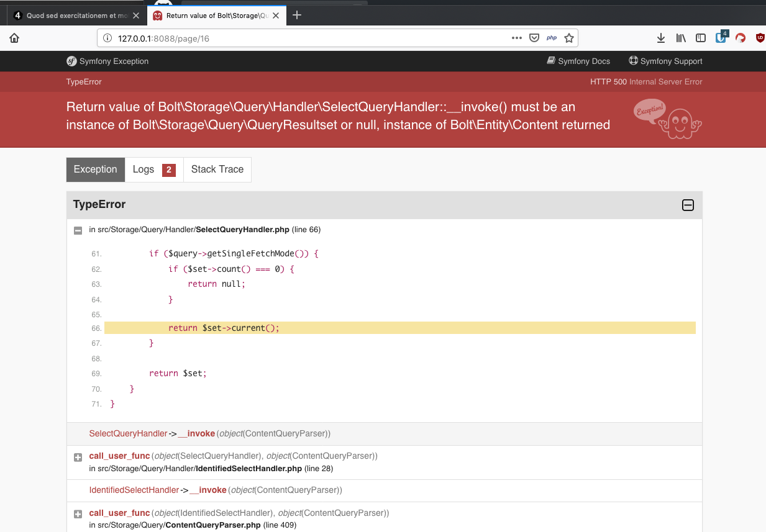766x532 pixels.
Task: Save page to Pocket icon
Action: (x=534, y=38)
